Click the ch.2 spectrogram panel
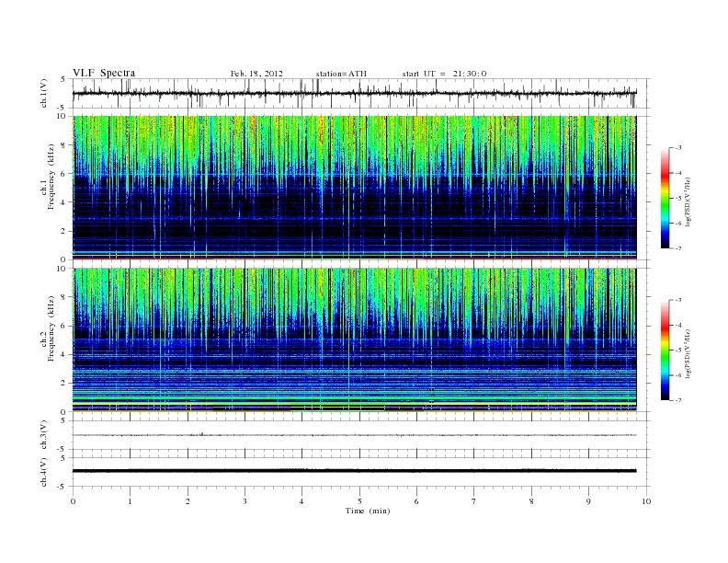 pos(355,340)
